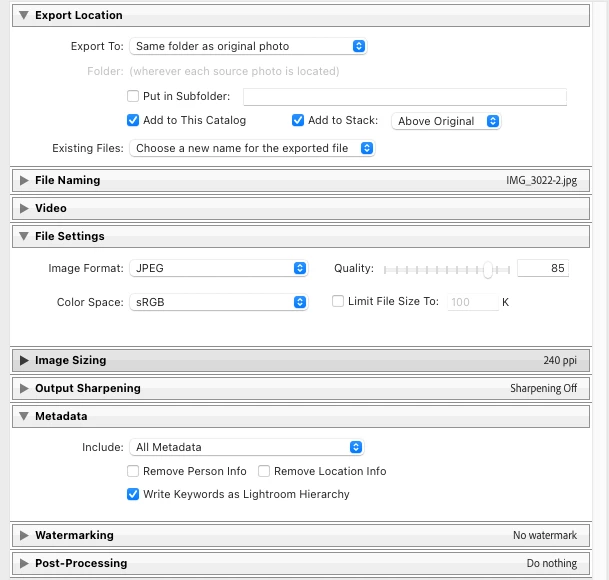Adjust the Quality slider handle
Viewport: 609px width, 580px height.
click(488, 270)
